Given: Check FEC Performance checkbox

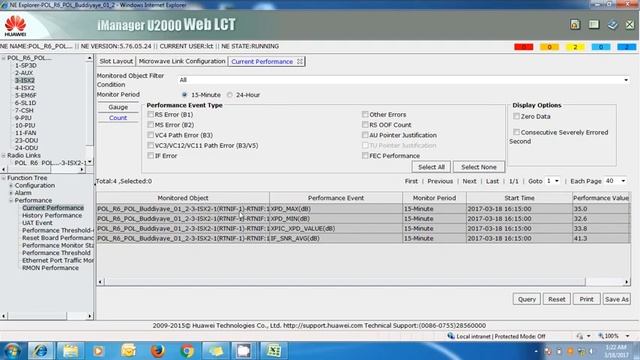Looking at the screenshot, I should (365, 156).
